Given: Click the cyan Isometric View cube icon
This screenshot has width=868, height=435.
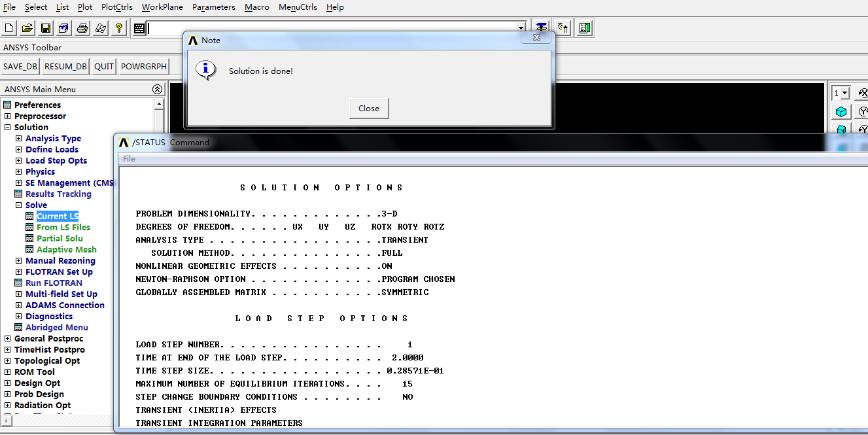Looking at the screenshot, I should (x=841, y=112).
